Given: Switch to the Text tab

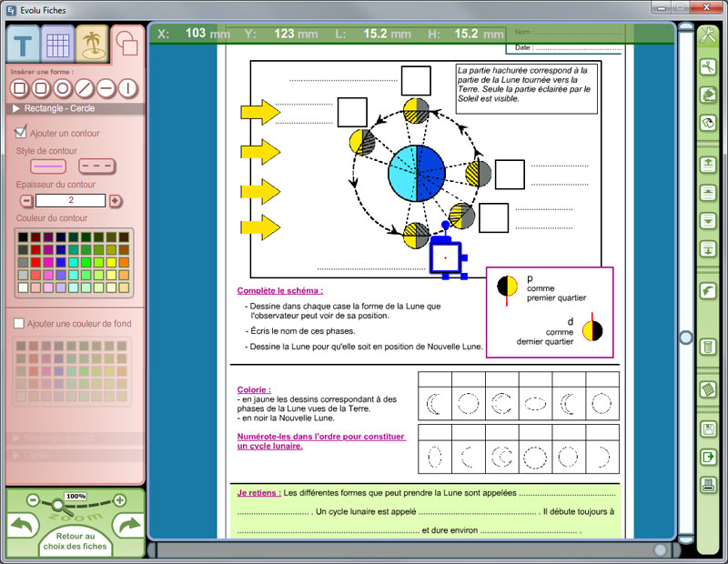Looking at the screenshot, I should tap(25, 44).
